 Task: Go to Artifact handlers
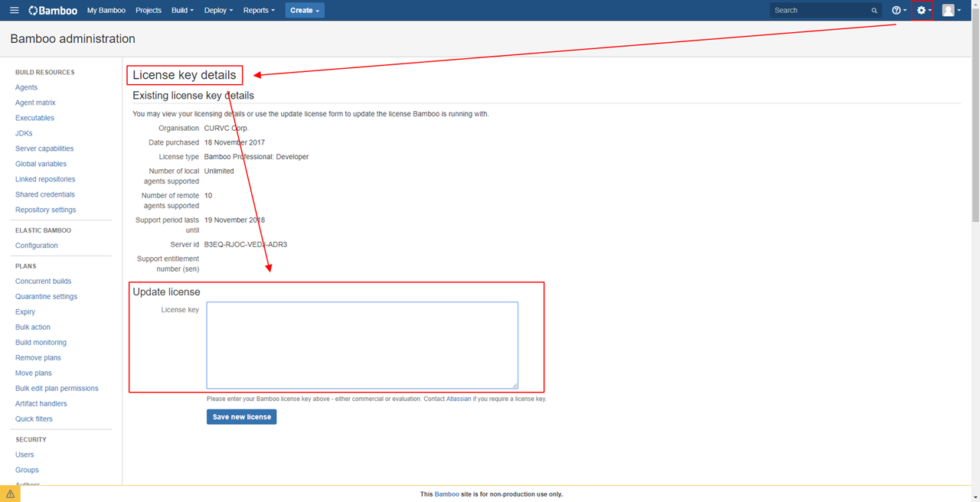(x=41, y=403)
